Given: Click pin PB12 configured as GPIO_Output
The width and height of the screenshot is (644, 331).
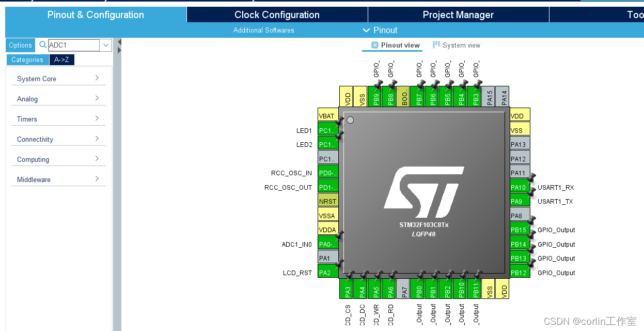Looking at the screenshot, I should 519,273.
